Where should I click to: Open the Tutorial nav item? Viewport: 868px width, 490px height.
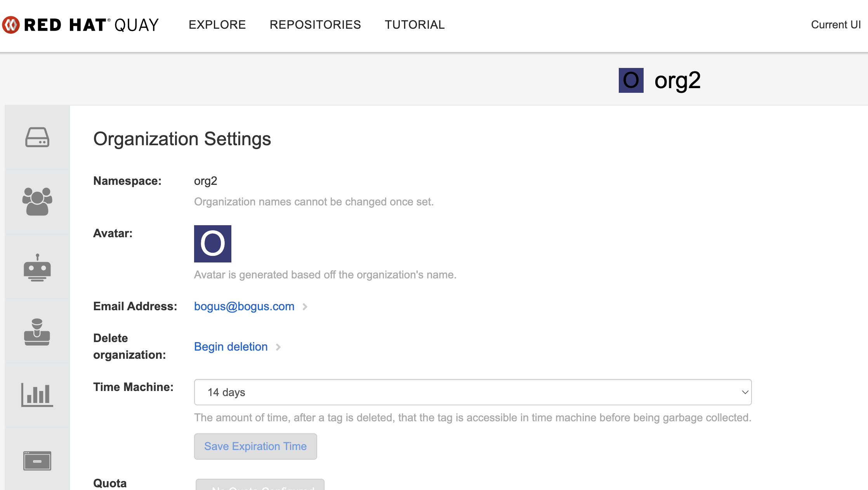pos(415,25)
